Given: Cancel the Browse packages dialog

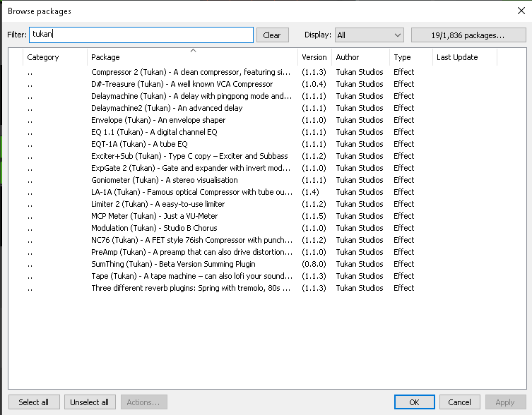Looking at the screenshot, I should coord(460,402).
